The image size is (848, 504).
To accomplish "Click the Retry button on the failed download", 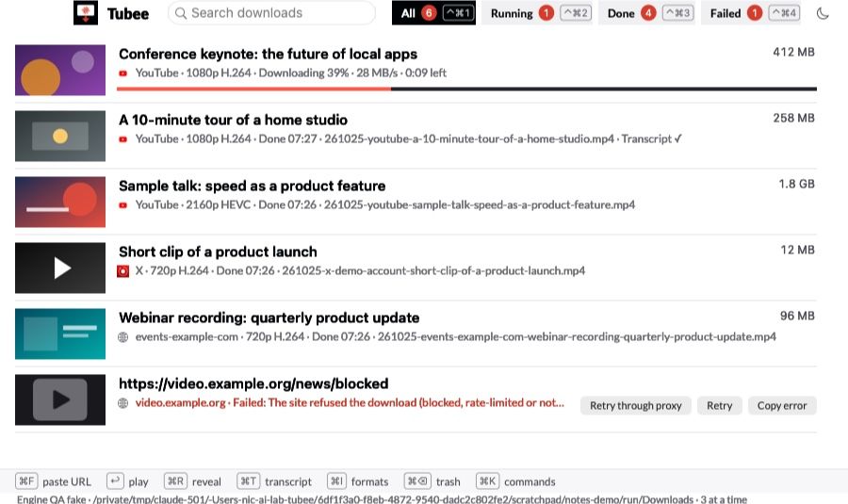I will pos(719,406).
